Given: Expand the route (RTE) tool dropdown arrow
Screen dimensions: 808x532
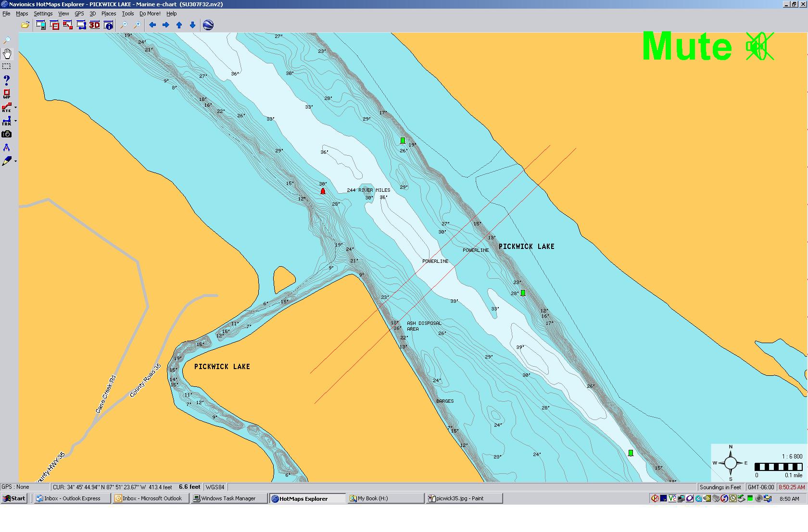Looking at the screenshot, I should point(16,108).
